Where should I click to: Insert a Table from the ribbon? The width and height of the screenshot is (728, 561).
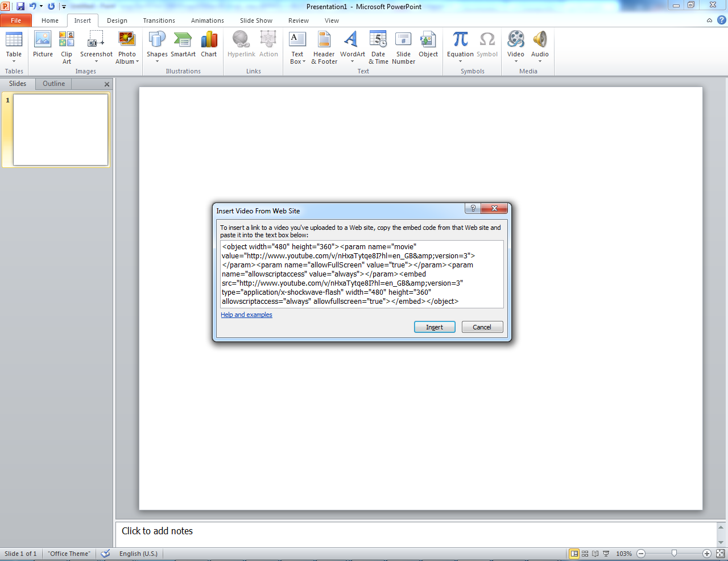(x=14, y=47)
